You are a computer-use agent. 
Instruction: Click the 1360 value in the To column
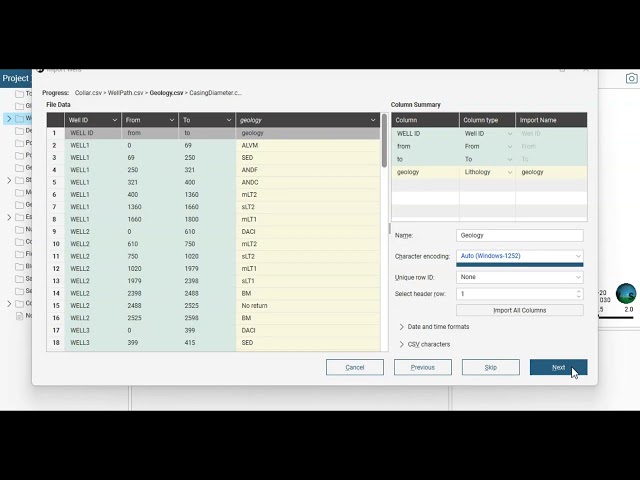(x=191, y=195)
